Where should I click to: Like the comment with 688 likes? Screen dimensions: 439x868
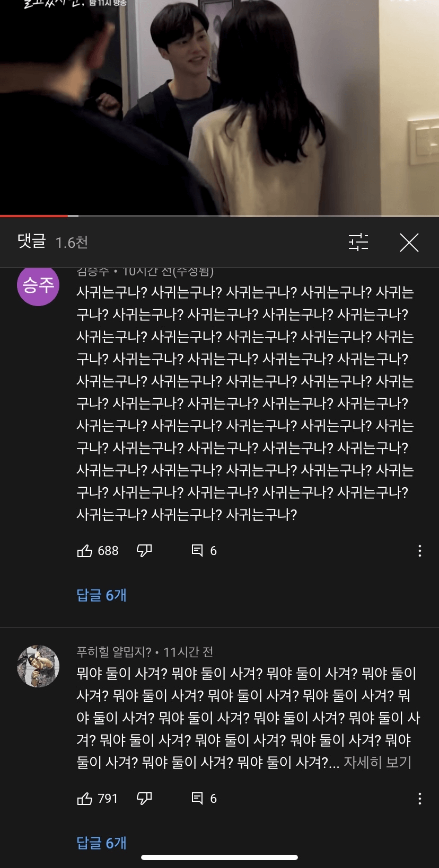85,551
